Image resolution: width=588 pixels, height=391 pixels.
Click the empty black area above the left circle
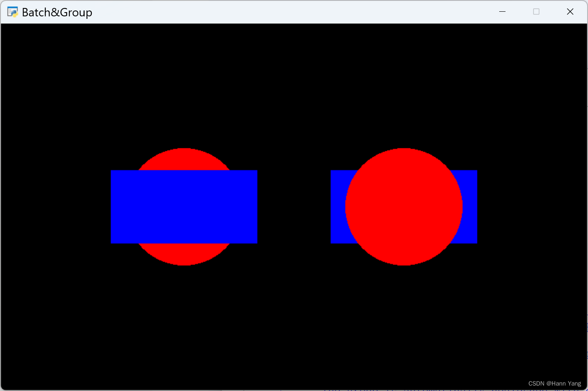184,84
